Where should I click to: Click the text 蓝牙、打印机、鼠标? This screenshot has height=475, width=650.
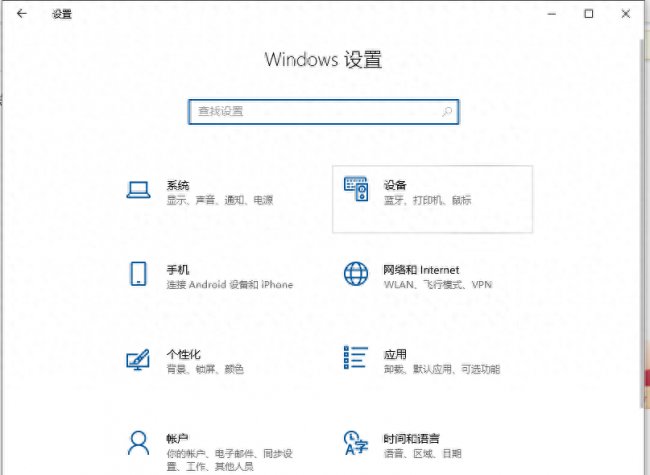tap(427, 200)
